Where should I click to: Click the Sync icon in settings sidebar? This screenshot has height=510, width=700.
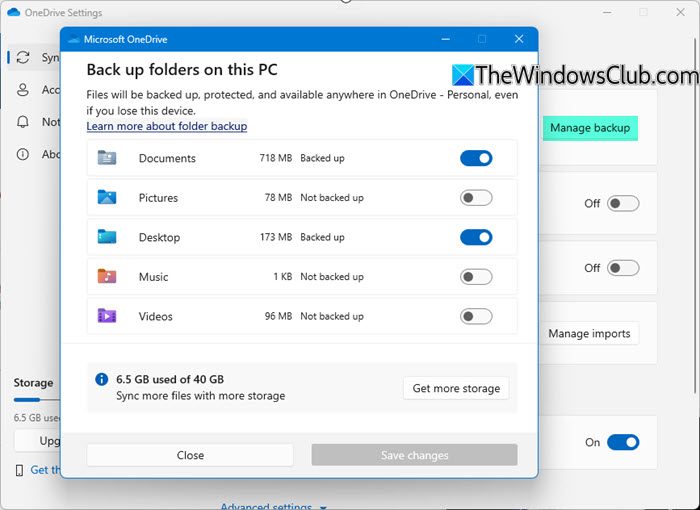(x=23, y=57)
